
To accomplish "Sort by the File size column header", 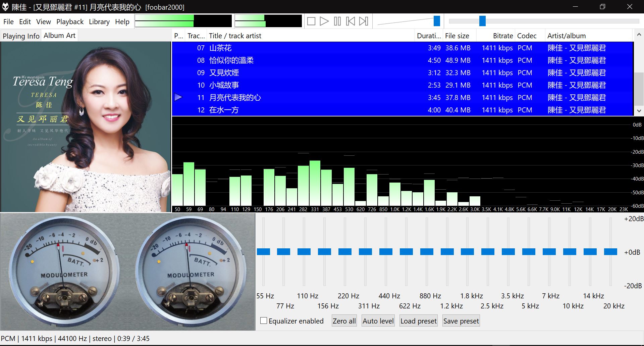I will 459,36.
